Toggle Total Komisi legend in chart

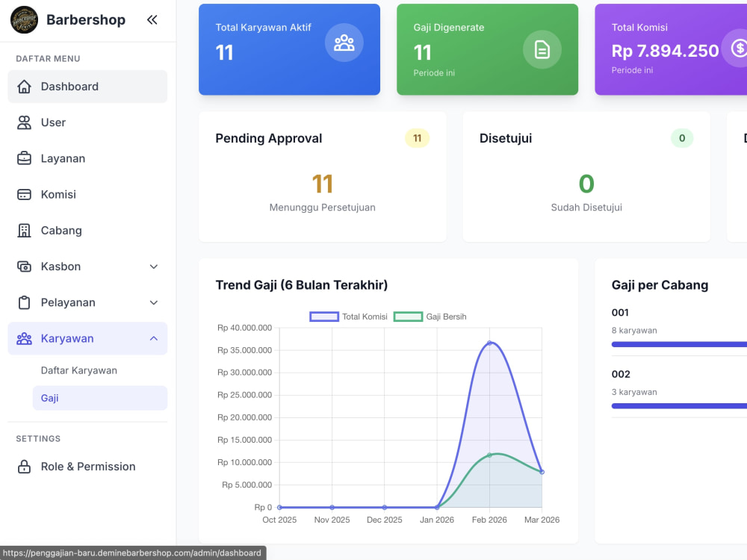(x=348, y=317)
